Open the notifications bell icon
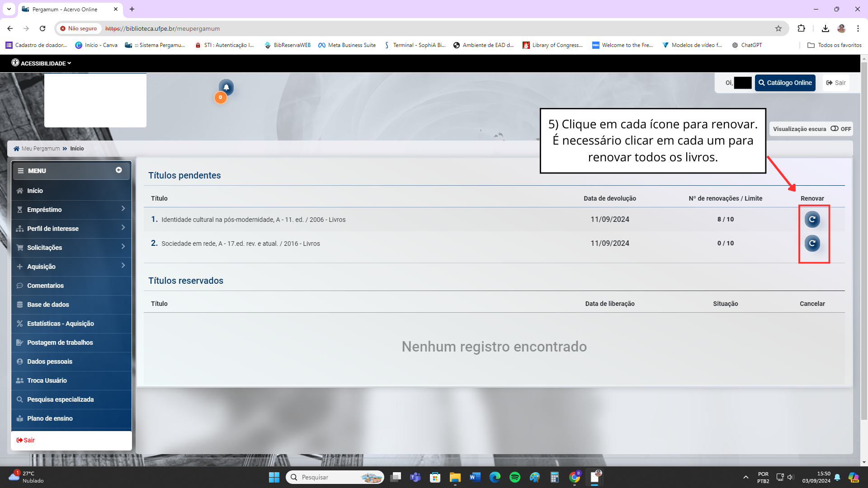 coord(226,87)
